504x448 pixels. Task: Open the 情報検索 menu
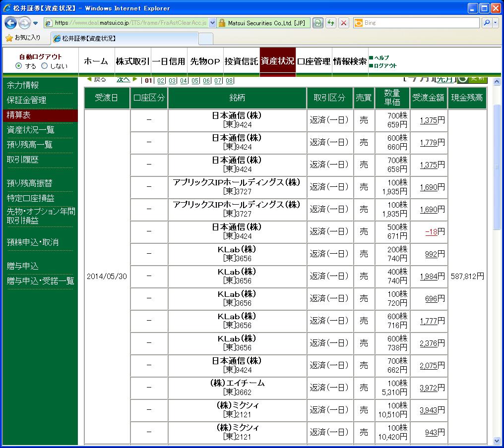point(350,61)
